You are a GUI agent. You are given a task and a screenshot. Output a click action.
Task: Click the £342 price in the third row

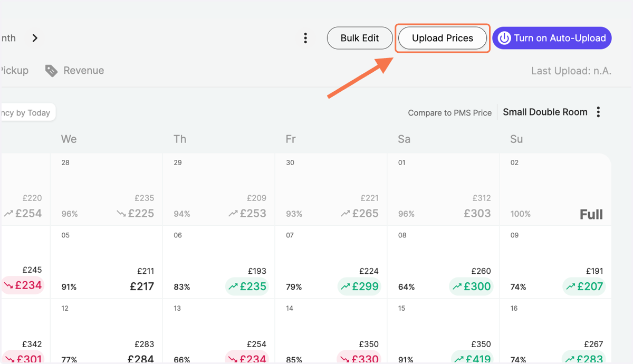(32, 344)
